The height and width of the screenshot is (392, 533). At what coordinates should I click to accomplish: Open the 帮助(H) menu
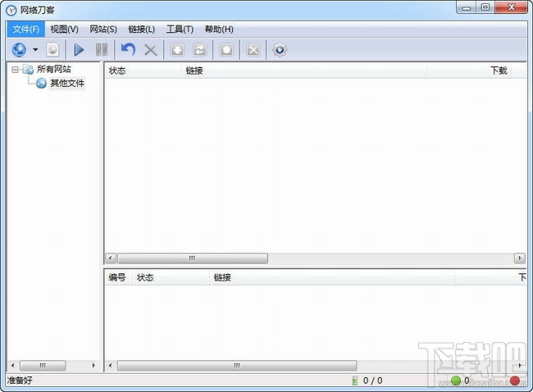(219, 30)
